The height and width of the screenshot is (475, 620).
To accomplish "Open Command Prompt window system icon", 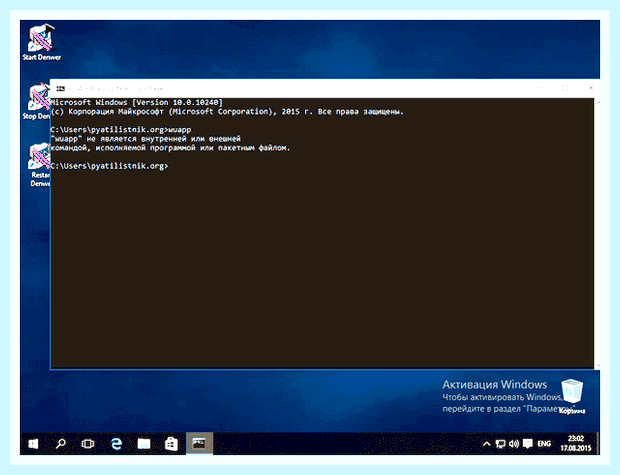I will pos(60,88).
